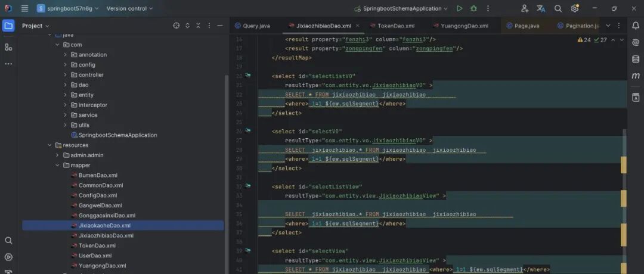Collapse the resources folder chevron
The image size is (644, 274).
49,145
